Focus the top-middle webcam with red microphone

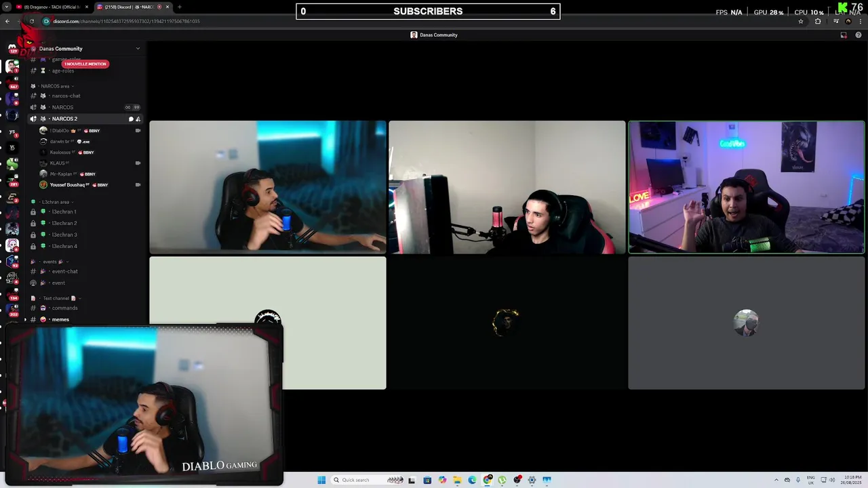(507, 187)
